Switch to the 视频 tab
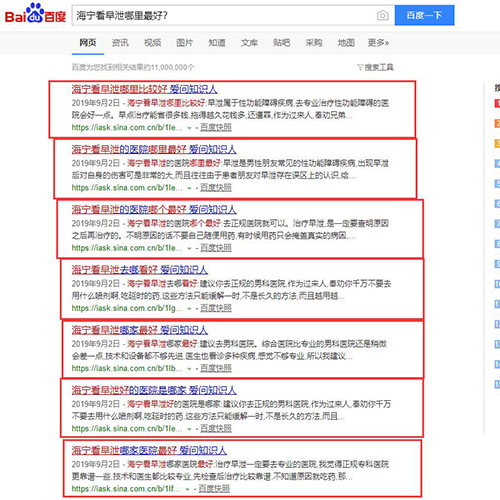This screenshot has width=500, height=500. [152, 43]
